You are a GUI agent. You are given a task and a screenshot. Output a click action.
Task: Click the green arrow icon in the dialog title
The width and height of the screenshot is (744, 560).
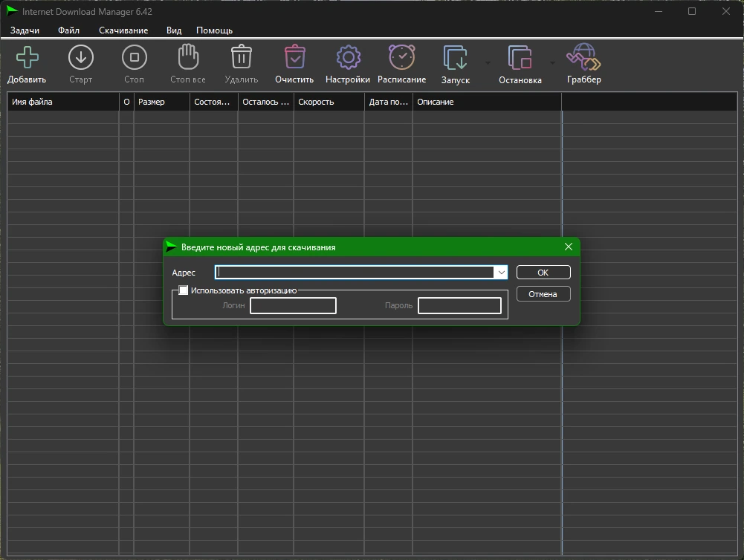point(172,247)
